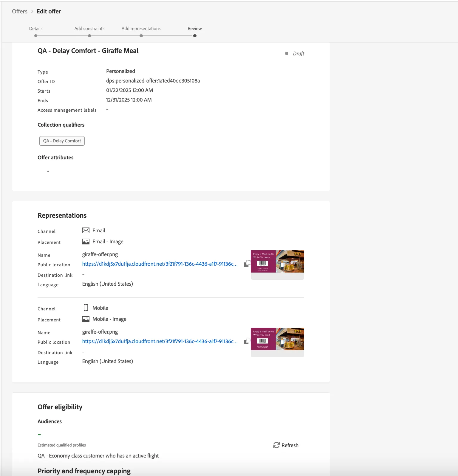
Task: Click the Offer eligibility section heading
Action: 60,407
